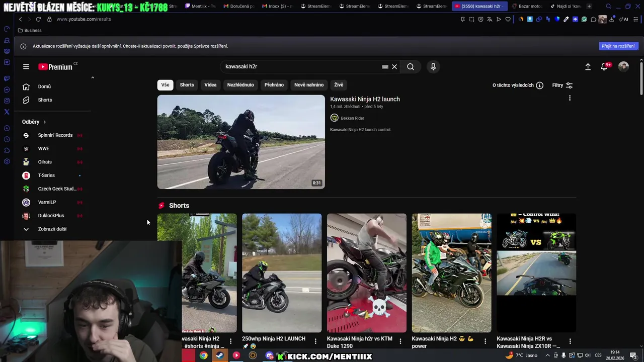Open the '250whp Ninja H2 LAUNCH' short
Viewport: 644px width, 362px height.
pyautogui.click(x=282, y=273)
